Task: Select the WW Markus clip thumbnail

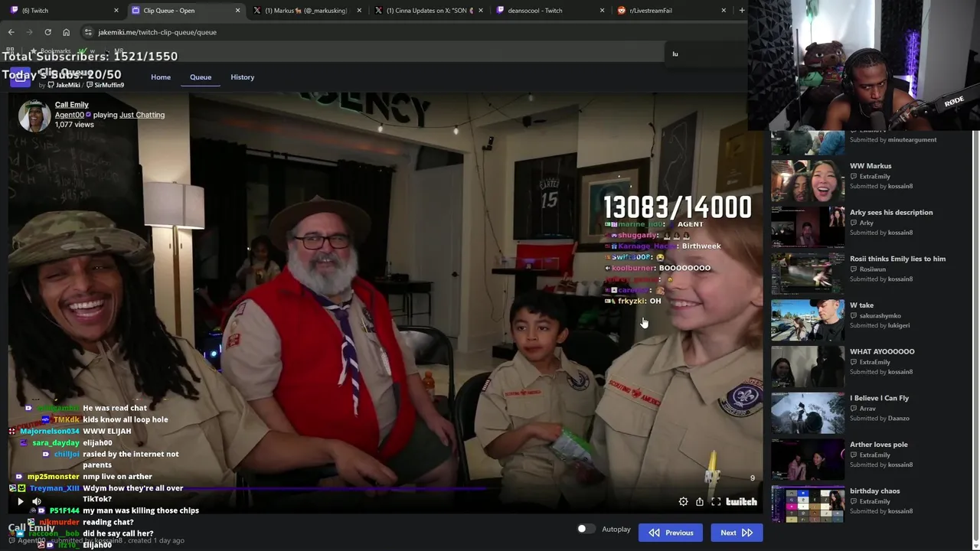Action: 808,181
